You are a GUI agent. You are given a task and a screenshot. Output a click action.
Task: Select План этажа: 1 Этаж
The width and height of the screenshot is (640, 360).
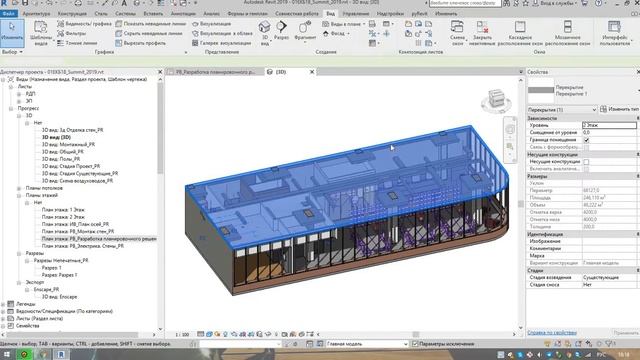[x=63, y=210]
